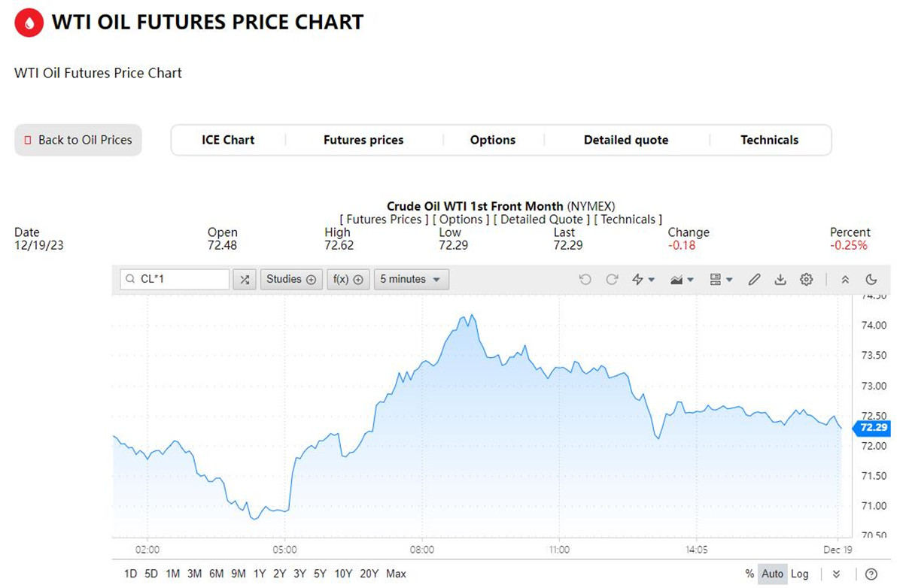Expand the events lightning dropdown
This screenshot has height=588, width=903.
click(x=643, y=280)
